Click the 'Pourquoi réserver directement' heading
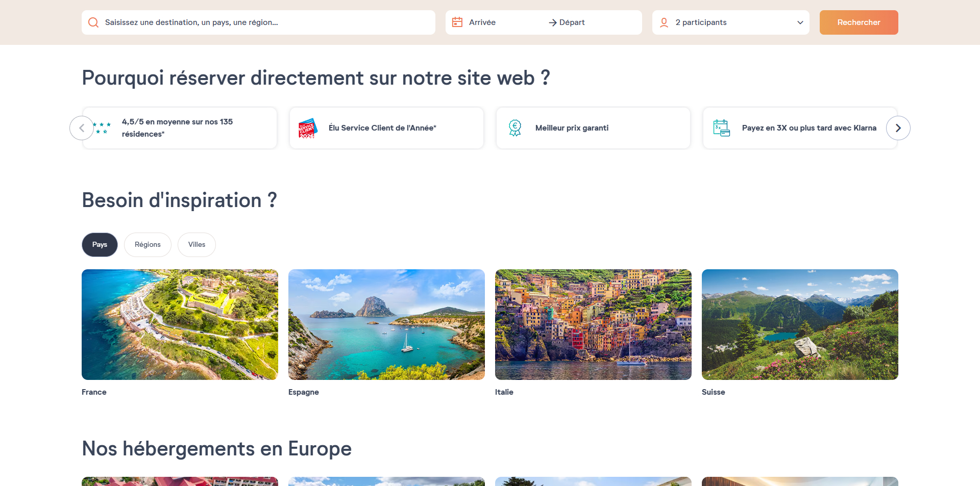This screenshot has width=980, height=486. tap(316, 78)
